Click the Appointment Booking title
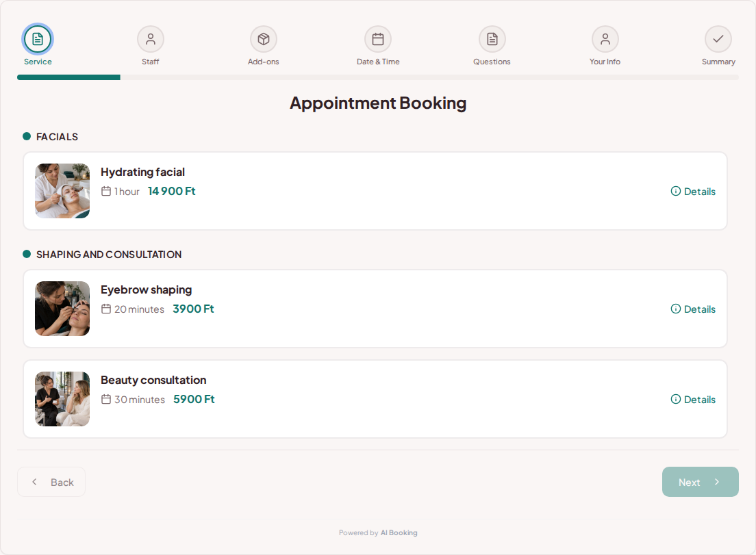 378,103
